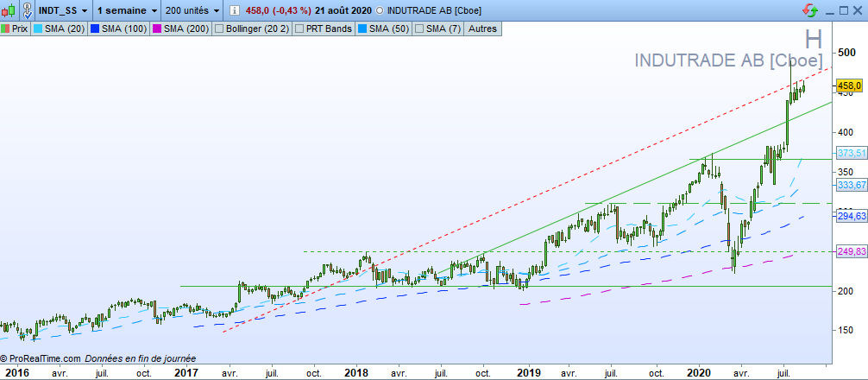The height and width of the screenshot is (380, 868).
Task: Click the 2020 marker on time axis
Action: tap(699, 373)
